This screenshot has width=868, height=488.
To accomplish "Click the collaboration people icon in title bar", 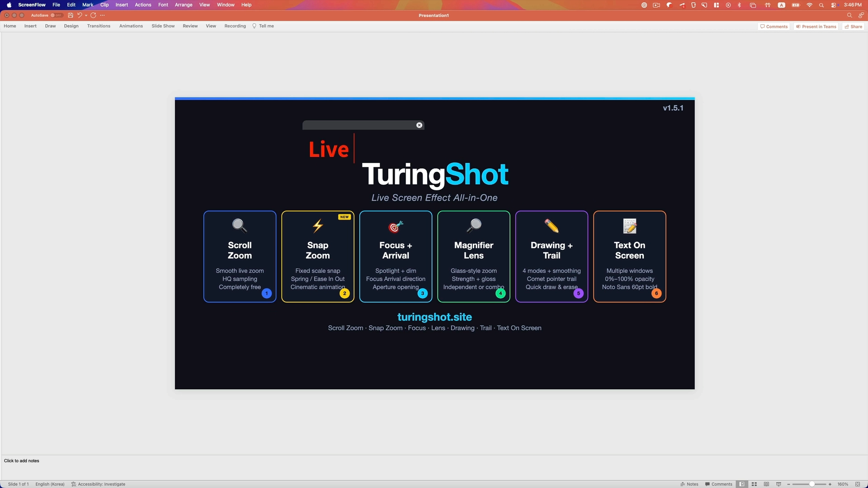I will [x=861, y=15].
